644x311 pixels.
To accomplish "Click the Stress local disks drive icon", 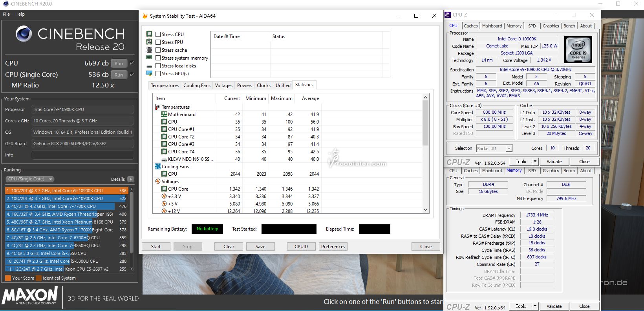I will click(x=149, y=66).
